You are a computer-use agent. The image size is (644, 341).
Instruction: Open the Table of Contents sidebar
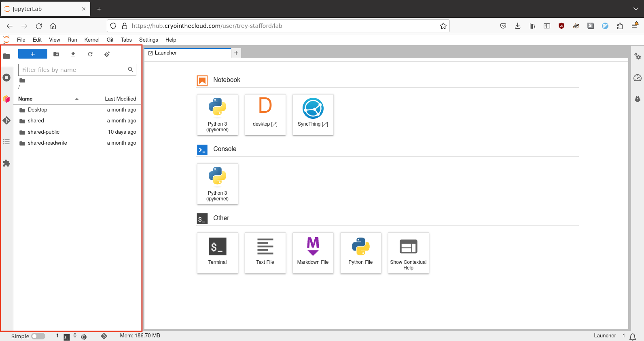click(6, 142)
